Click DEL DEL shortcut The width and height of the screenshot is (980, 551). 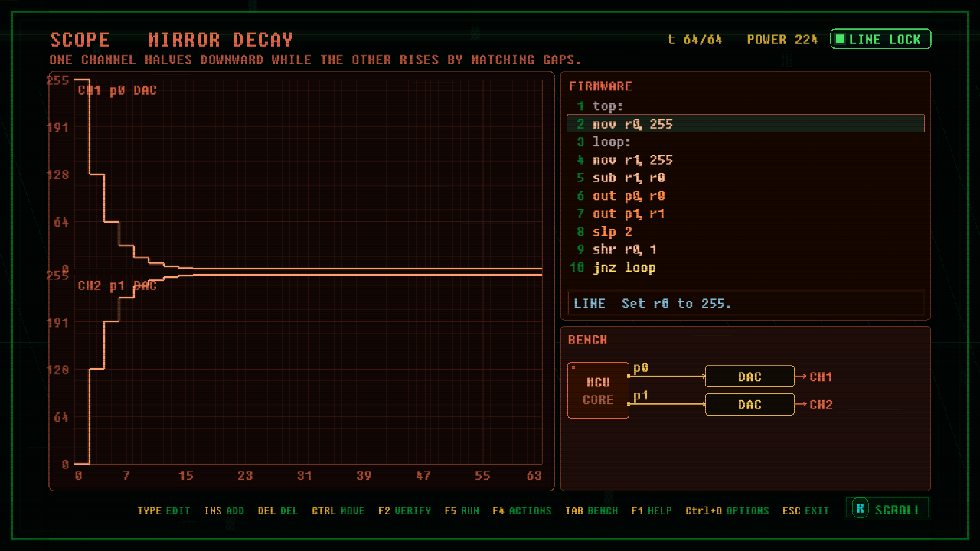278,510
